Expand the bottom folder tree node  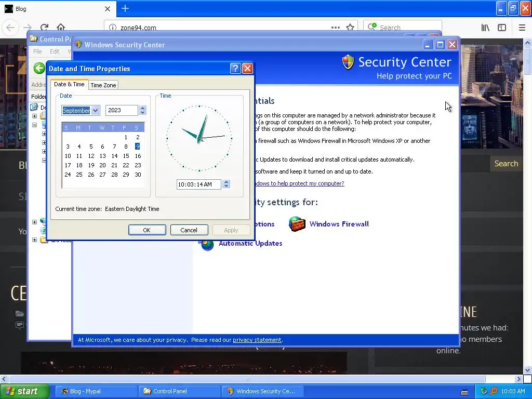(35, 240)
